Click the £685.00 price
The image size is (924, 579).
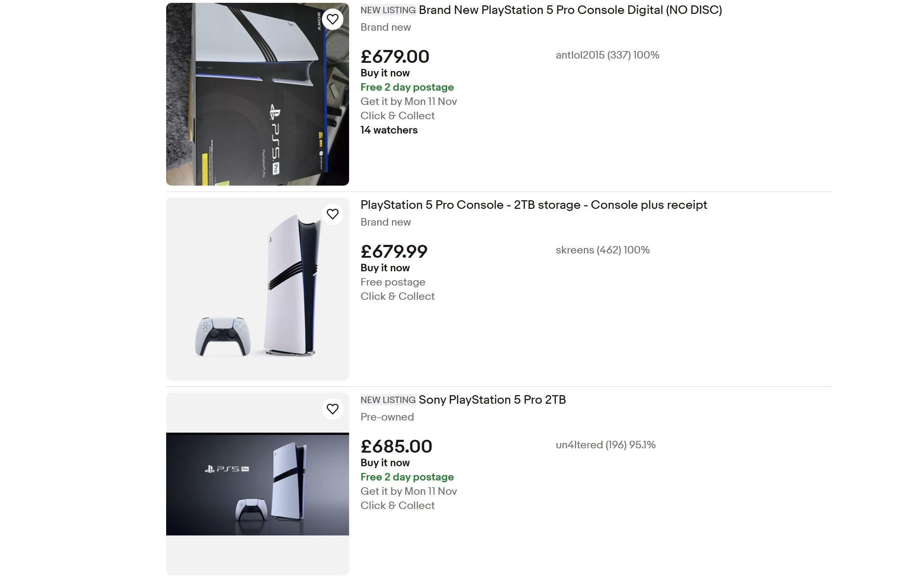[396, 447]
